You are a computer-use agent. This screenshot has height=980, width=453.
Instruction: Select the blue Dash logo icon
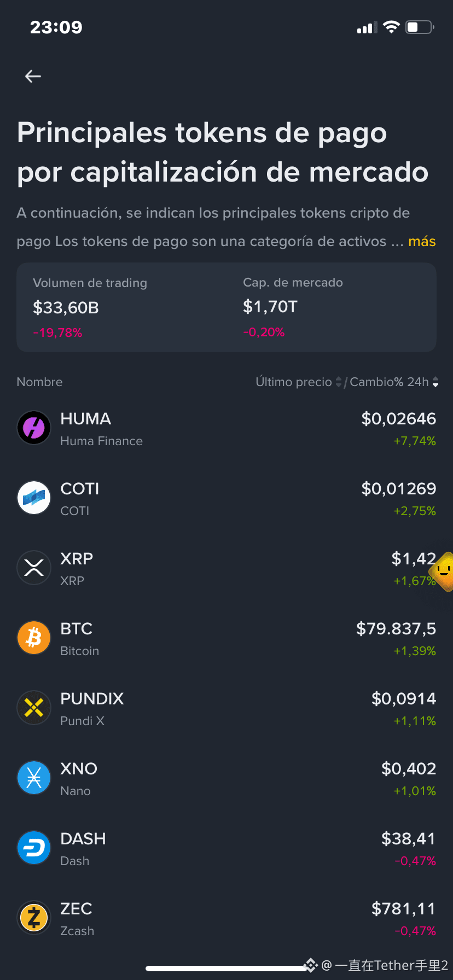point(34,848)
